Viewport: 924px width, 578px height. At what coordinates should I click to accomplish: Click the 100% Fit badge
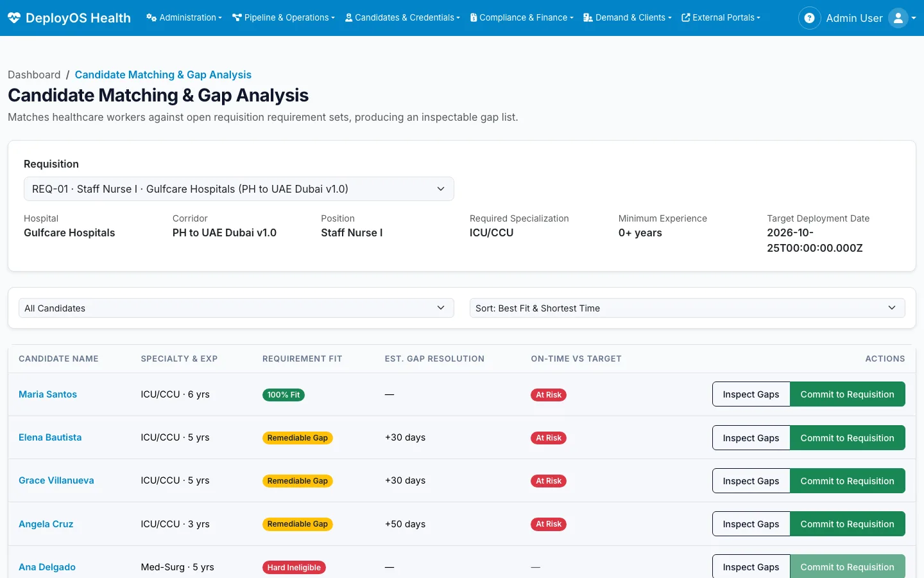tap(284, 395)
